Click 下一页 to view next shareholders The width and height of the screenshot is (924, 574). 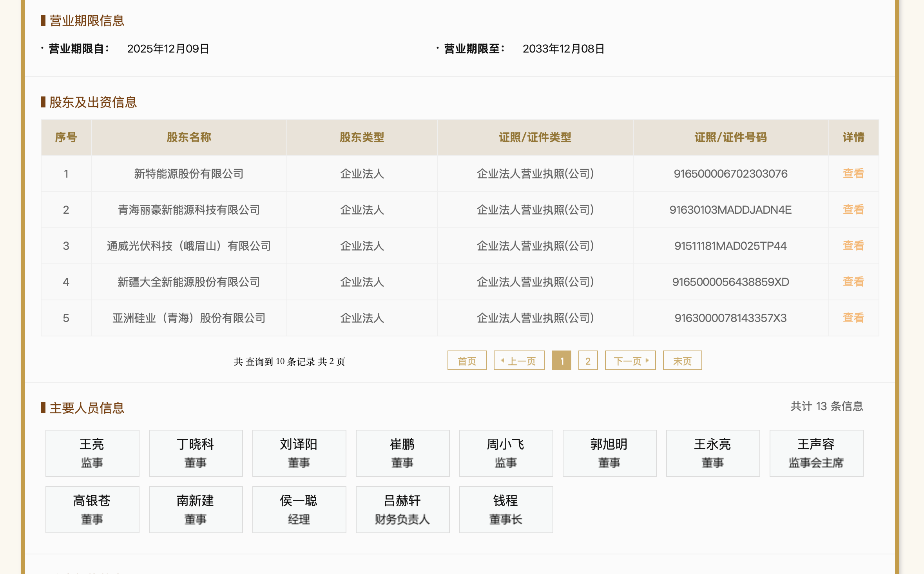pyautogui.click(x=630, y=360)
